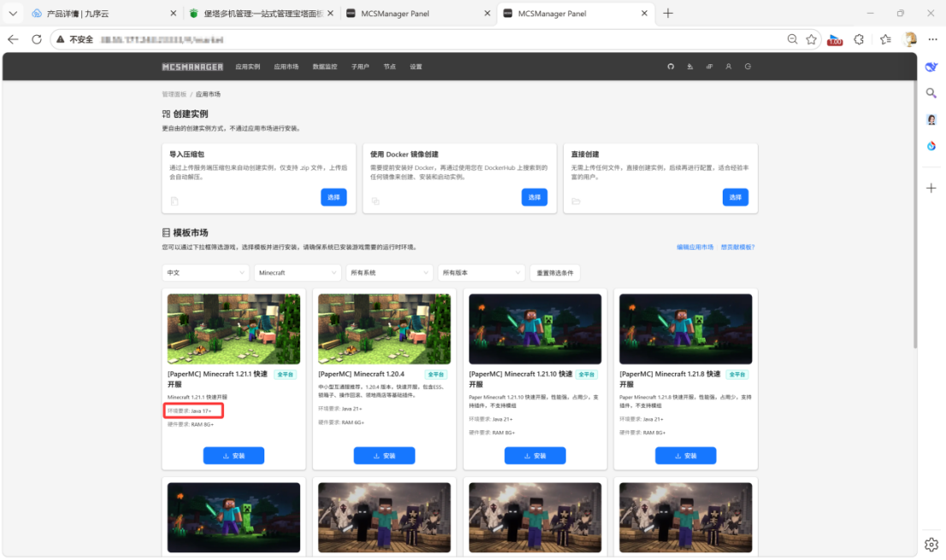Install PaperMC Minecraft 1.21.8 template
The height and width of the screenshot is (560, 946).
pos(685,456)
